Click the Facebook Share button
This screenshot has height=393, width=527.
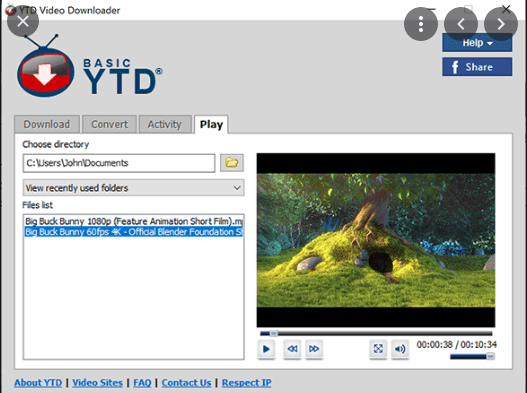pyautogui.click(x=477, y=67)
